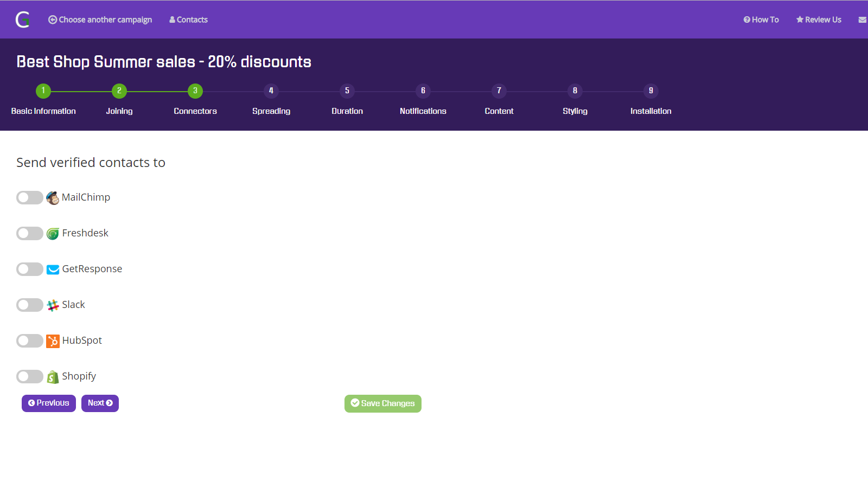Jump to step 8 circle

pyautogui.click(x=575, y=91)
